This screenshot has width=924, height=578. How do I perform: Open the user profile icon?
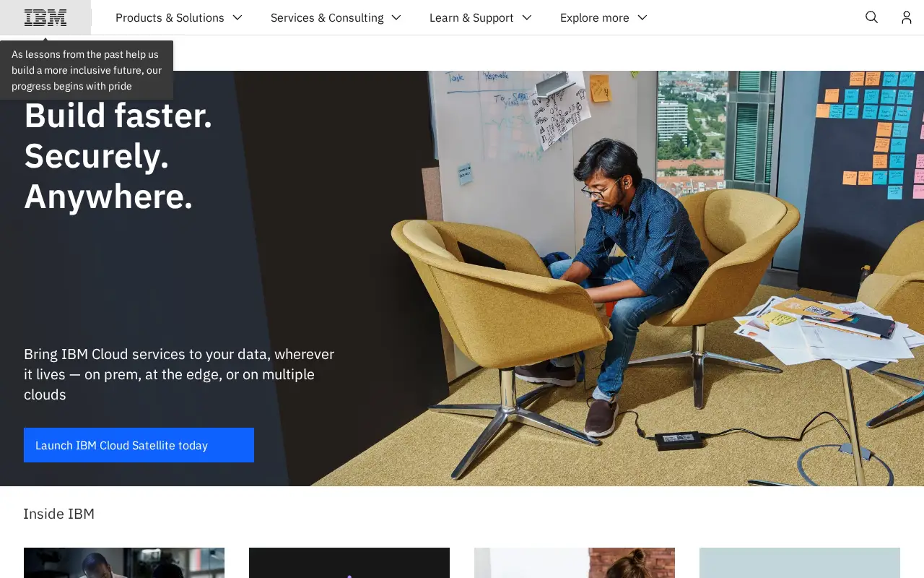[x=906, y=17]
